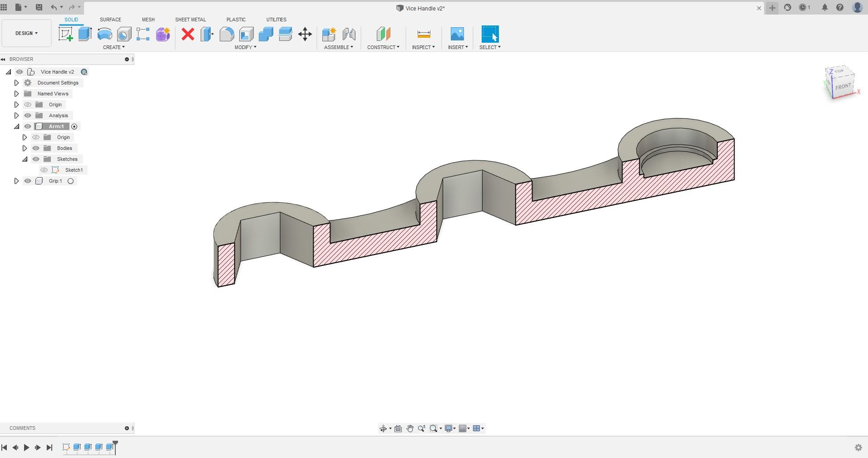
Task: Show the Origin folder in the browser
Action: pos(27,104)
